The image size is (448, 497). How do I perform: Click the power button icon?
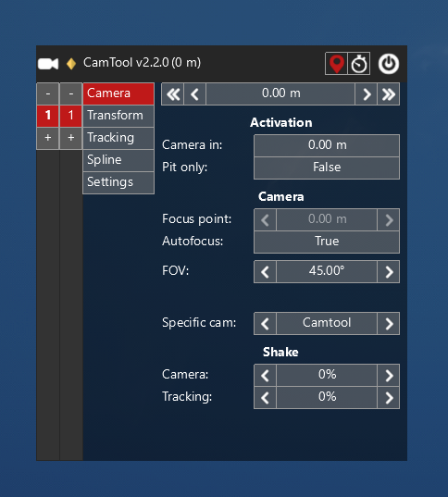389,64
